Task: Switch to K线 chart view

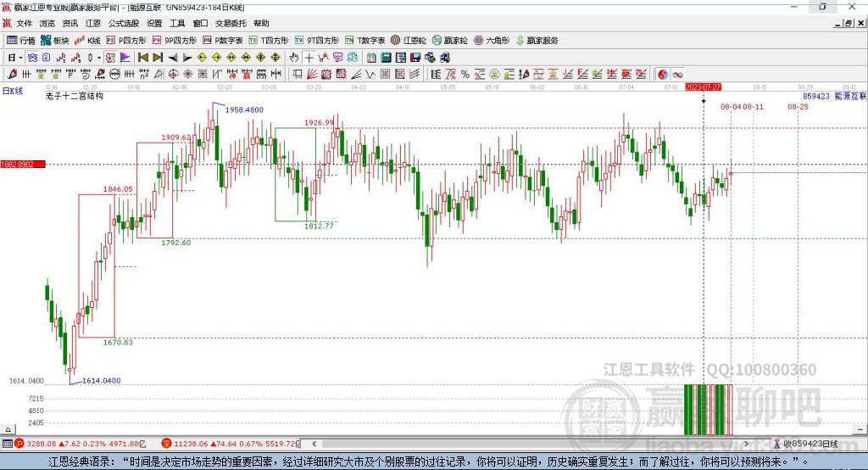Action: [x=87, y=41]
